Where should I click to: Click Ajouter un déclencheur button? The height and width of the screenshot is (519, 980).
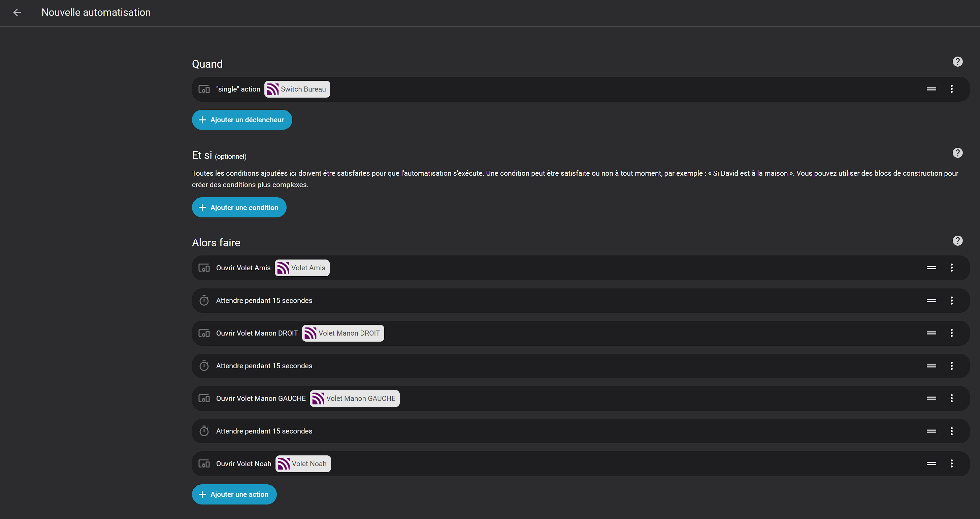242,120
